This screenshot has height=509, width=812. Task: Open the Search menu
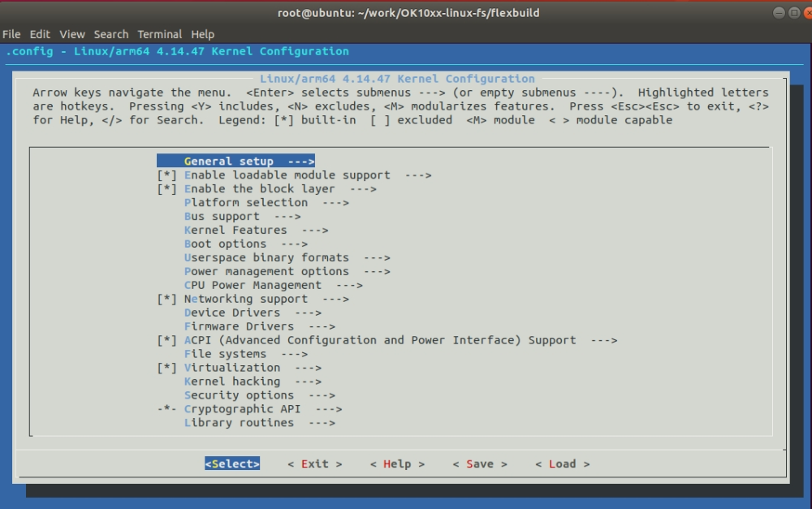pos(111,34)
